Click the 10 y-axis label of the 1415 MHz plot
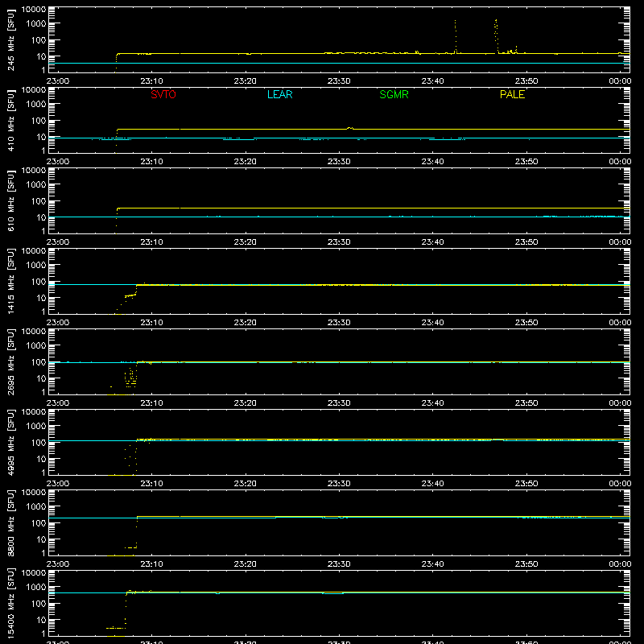Image resolution: width=644 pixels, height=644 pixels. coord(41,298)
